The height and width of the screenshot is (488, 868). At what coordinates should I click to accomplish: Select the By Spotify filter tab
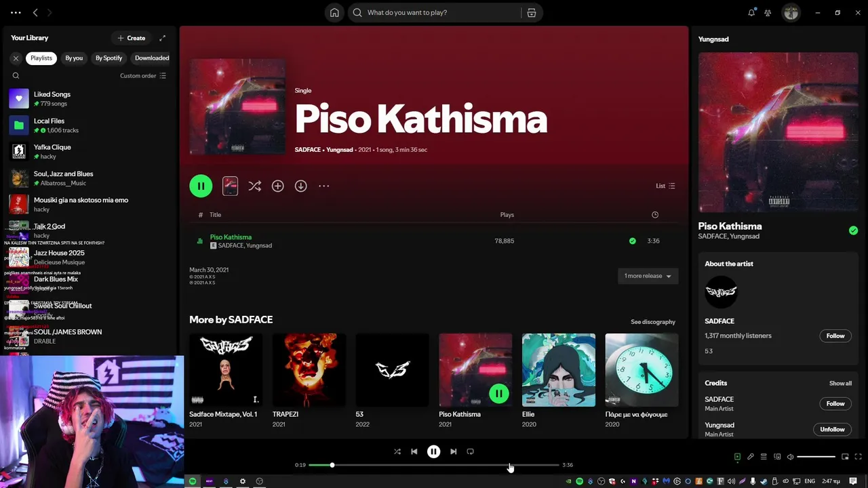coord(108,58)
